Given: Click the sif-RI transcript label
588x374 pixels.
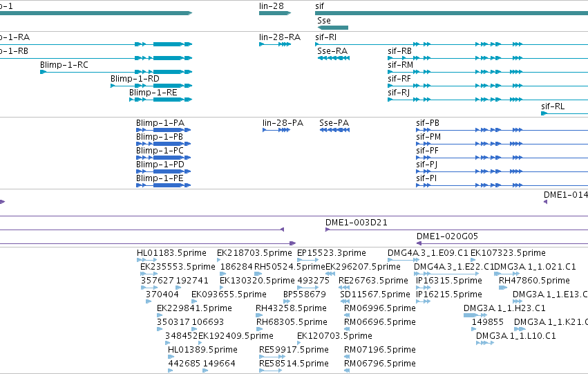Looking at the screenshot, I should click(x=326, y=37).
